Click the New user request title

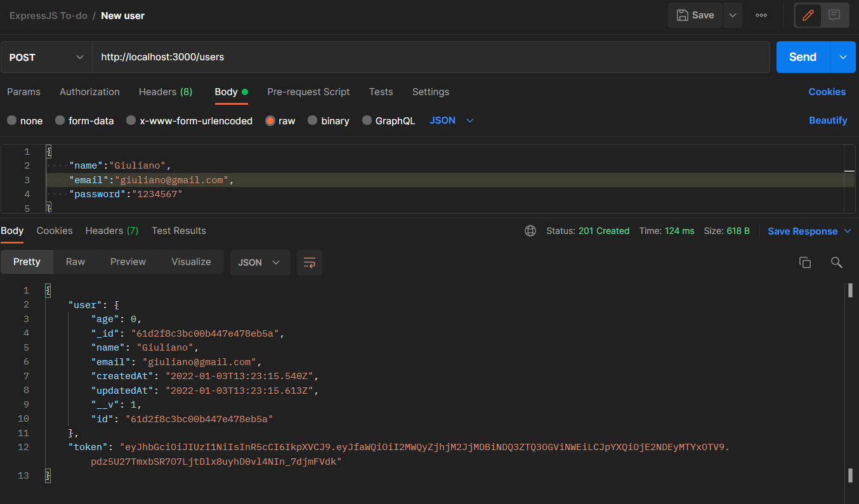click(x=123, y=15)
